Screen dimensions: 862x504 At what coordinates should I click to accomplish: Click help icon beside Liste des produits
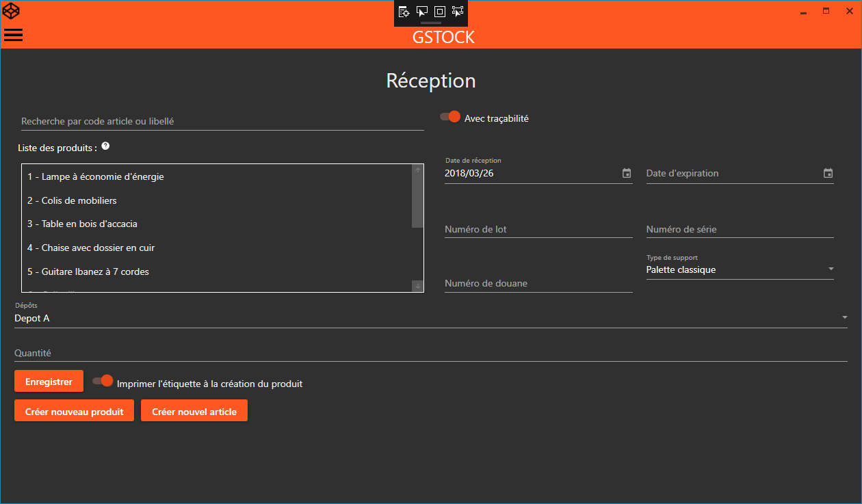click(105, 146)
